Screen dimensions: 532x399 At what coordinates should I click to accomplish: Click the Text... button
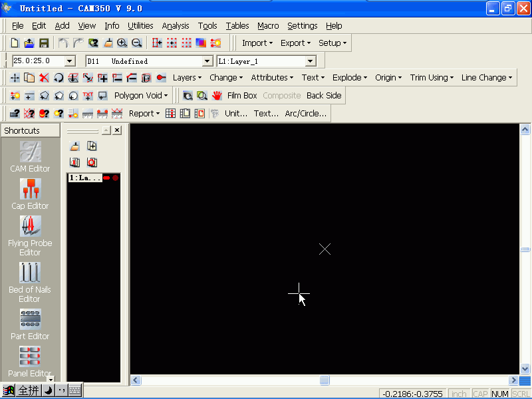click(266, 113)
